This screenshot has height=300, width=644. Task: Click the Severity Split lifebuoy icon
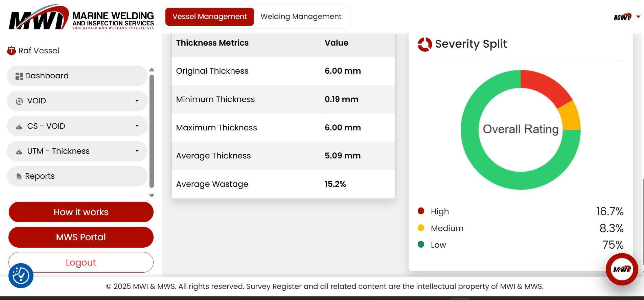point(425,44)
